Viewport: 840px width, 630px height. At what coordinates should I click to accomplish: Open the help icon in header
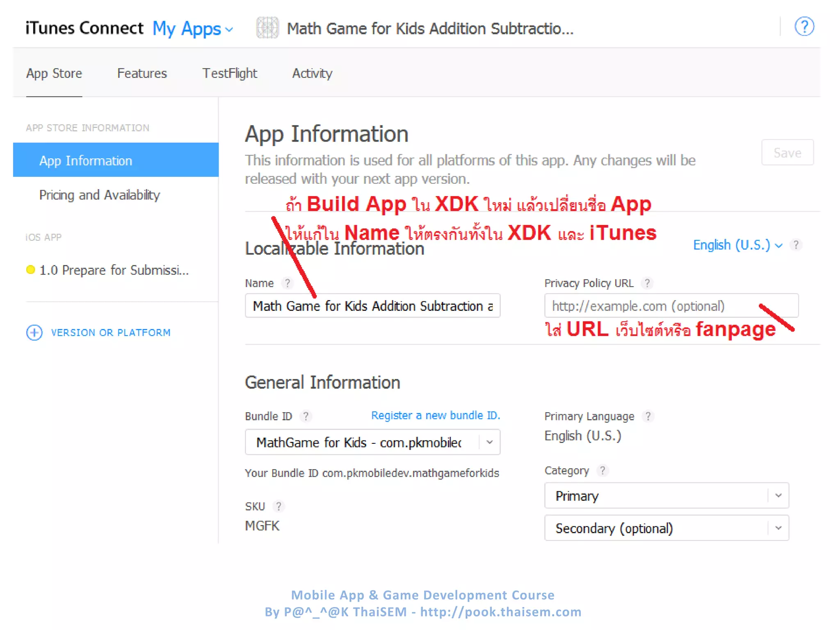click(804, 27)
